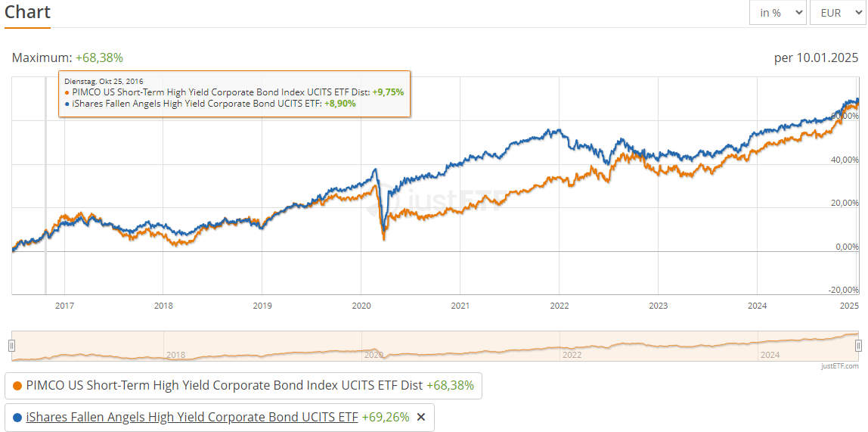
Task: Click the PIMCO entry in the chart tooltip
Action: coord(234,92)
